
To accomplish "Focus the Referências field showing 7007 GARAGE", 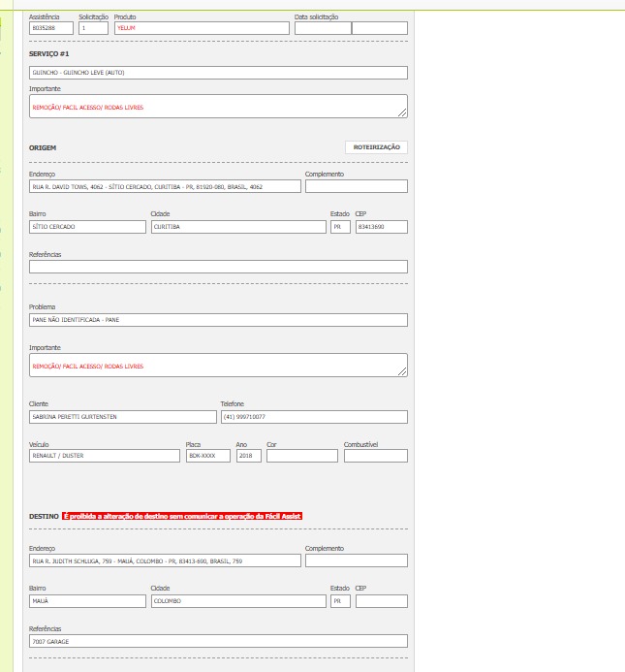I will click(218, 641).
